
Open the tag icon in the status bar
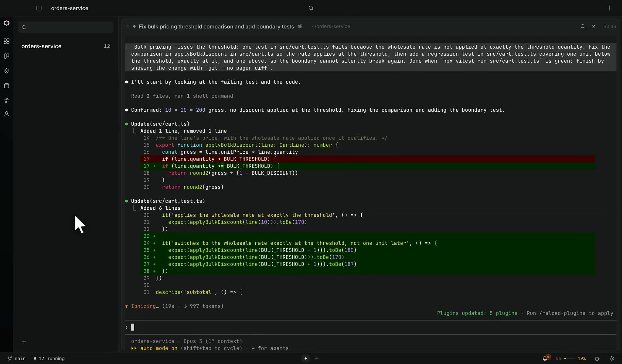pyautogui.click(x=597, y=358)
